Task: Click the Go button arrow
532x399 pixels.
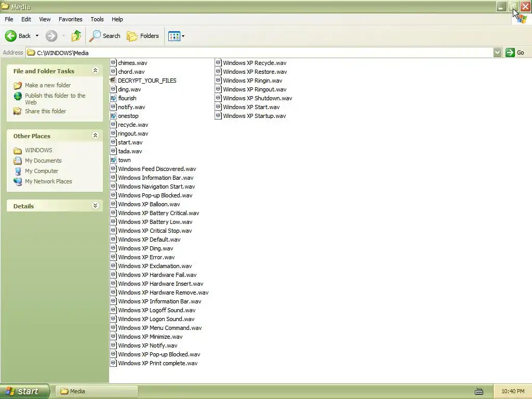Action: [x=510, y=52]
